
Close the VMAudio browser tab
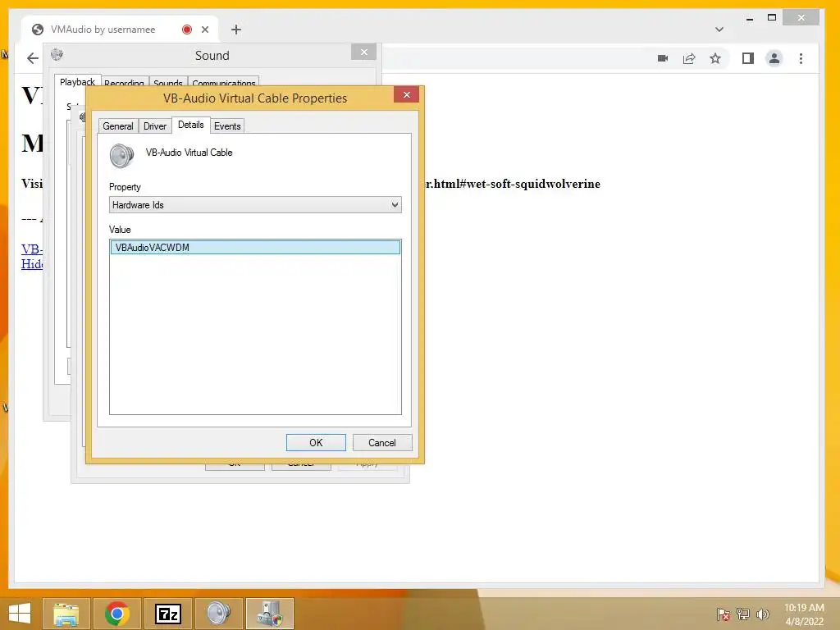pos(204,30)
